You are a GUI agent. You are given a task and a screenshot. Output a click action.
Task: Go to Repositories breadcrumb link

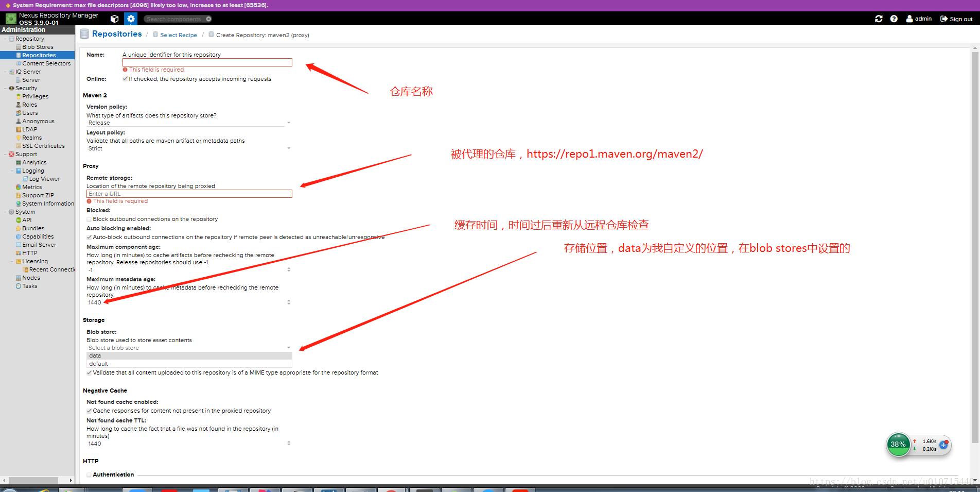click(x=117, y=34)
